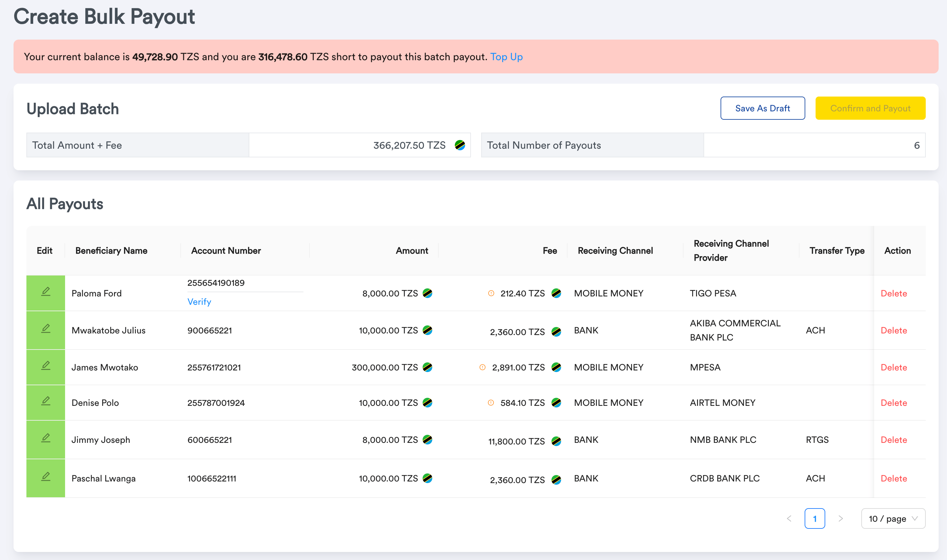Edit the Denise Polo payout row
The width and height of the screenshot is (947, 560).
(x=46, y=401)
